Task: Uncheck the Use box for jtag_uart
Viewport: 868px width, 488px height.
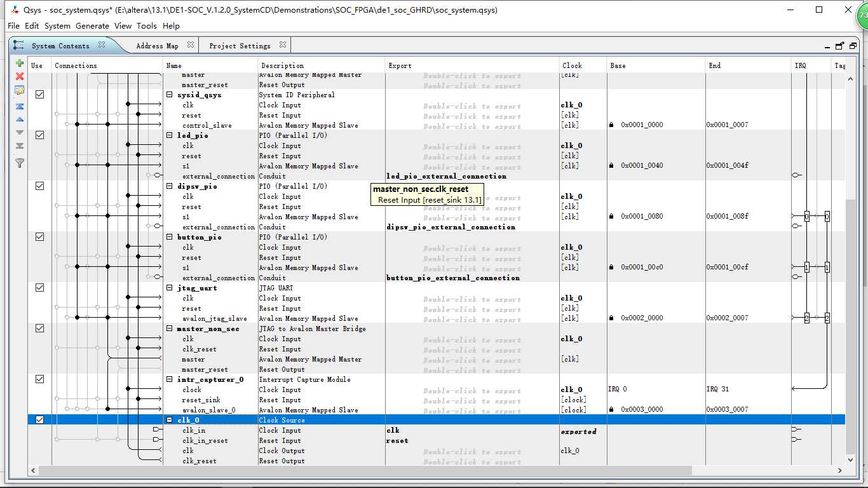Action: click(x=39, y=287)
